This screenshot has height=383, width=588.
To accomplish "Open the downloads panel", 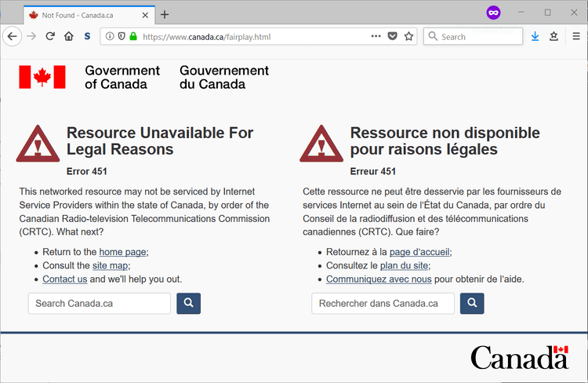I will click(535, 36).
